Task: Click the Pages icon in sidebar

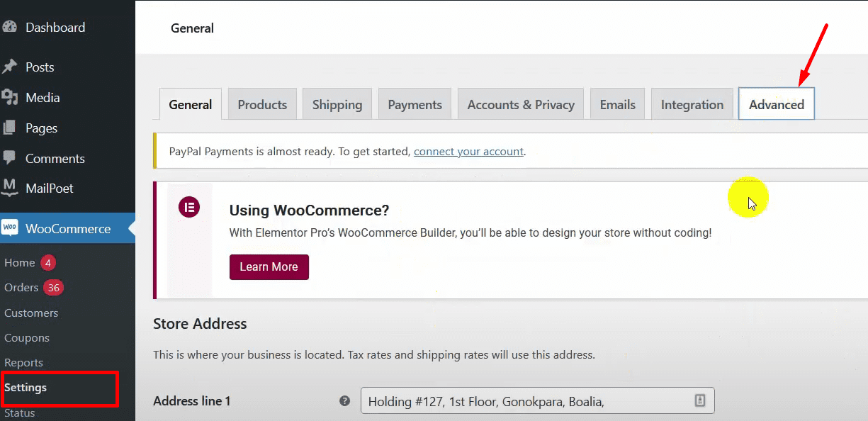Action: click(x=9, y=128)
